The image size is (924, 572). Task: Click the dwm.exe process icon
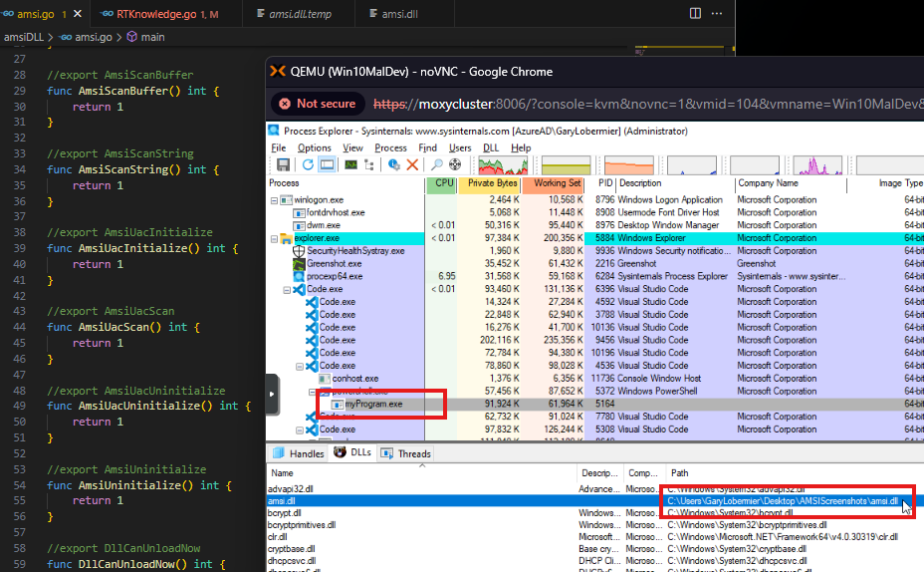(299, 225)
